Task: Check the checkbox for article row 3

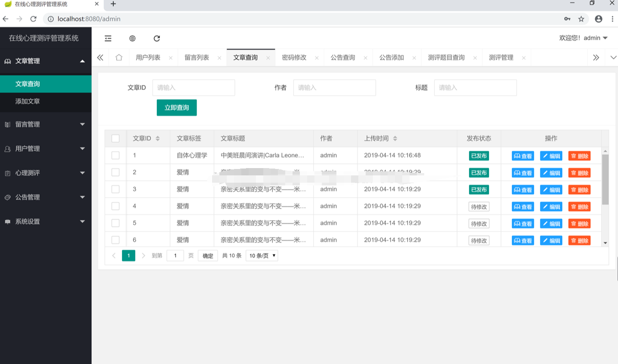Action: click(116, 189)
